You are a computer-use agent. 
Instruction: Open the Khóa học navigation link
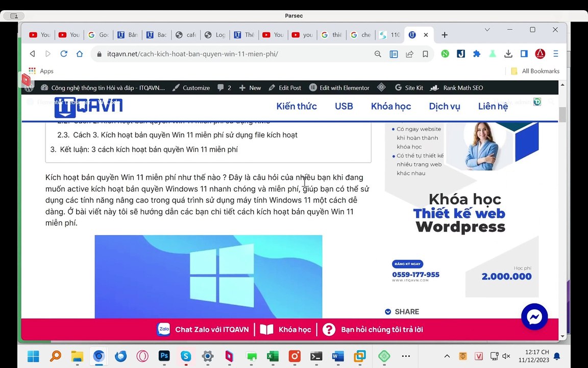391,106
